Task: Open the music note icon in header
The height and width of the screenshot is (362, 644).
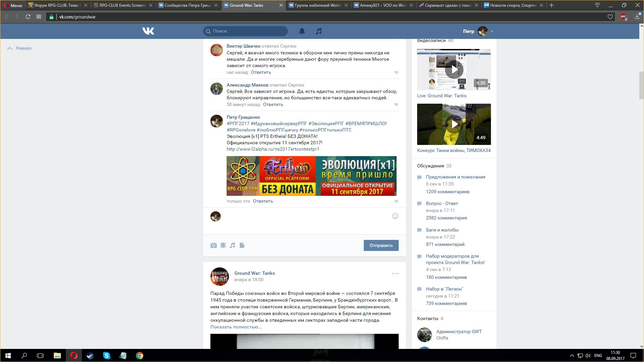Action: pos(319,31)
